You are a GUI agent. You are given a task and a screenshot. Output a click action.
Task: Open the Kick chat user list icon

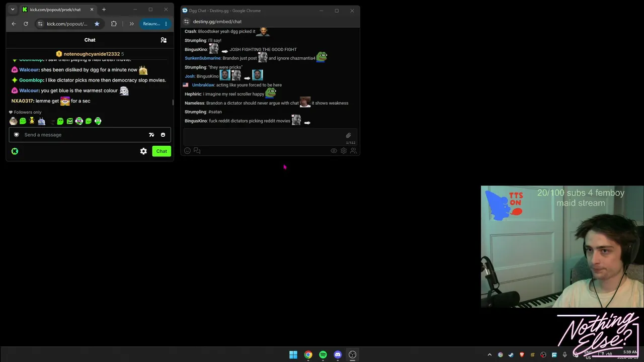[x=164, y=40]
